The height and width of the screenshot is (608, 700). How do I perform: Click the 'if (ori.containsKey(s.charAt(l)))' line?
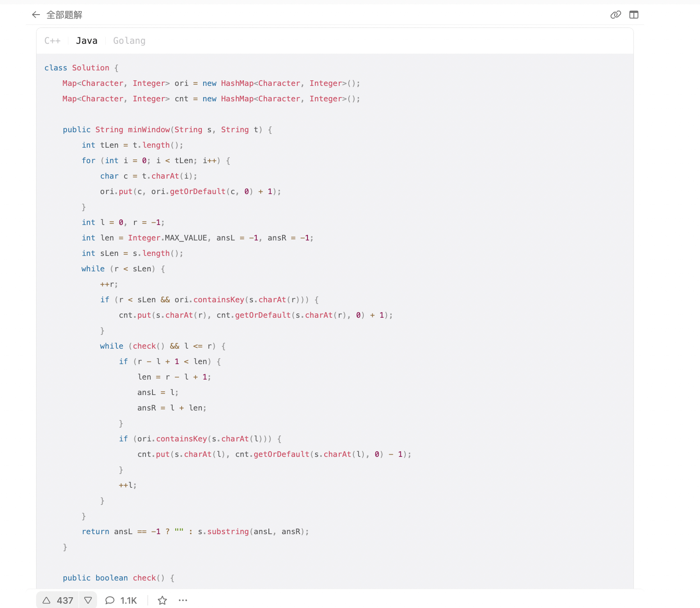point(200,439)
